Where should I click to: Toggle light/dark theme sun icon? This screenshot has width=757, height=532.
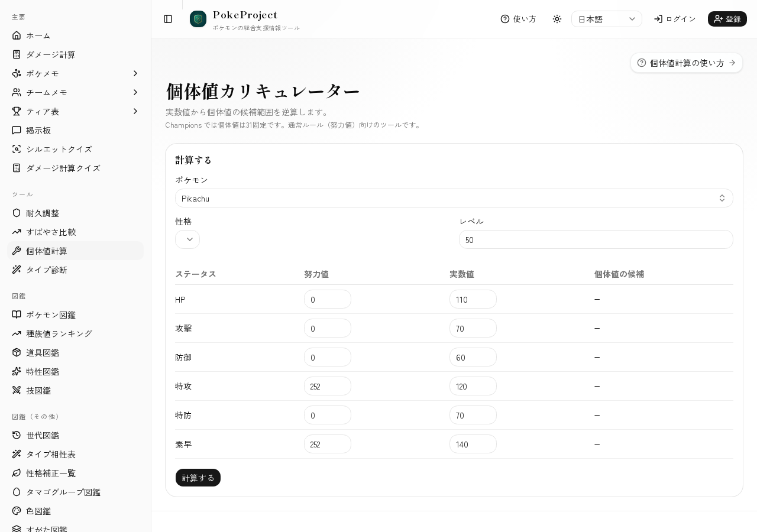click(557, 19)
